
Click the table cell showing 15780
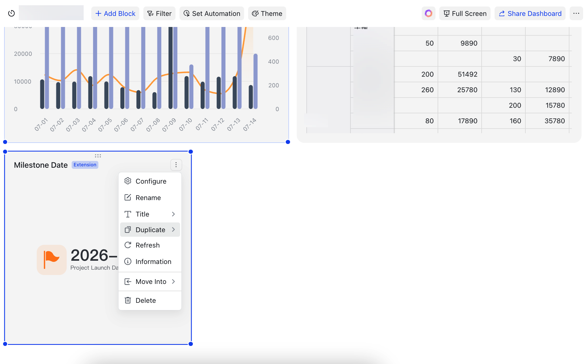pyautogui.click(x=547, y=105)
